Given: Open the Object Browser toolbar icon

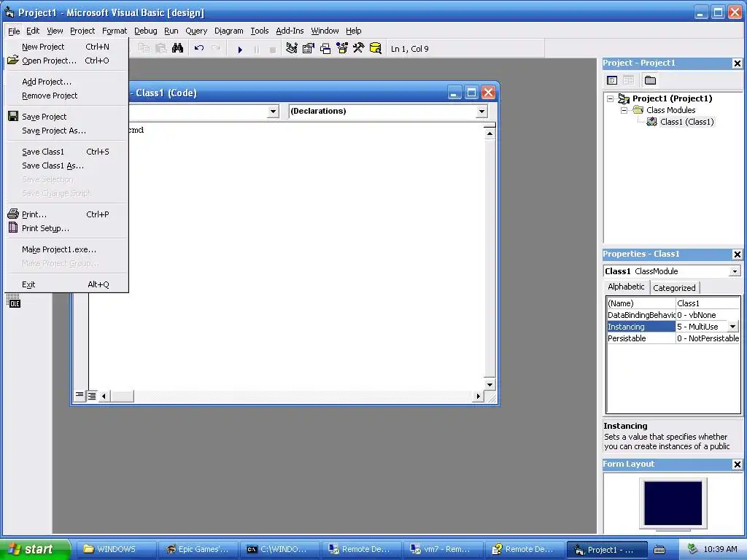Looking at the screenshot, I should (342, 49).
